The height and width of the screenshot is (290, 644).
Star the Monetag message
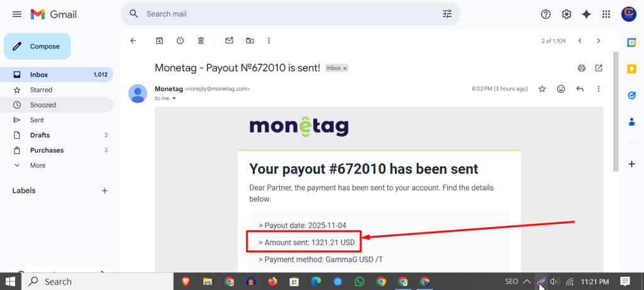tap(542, 89)
